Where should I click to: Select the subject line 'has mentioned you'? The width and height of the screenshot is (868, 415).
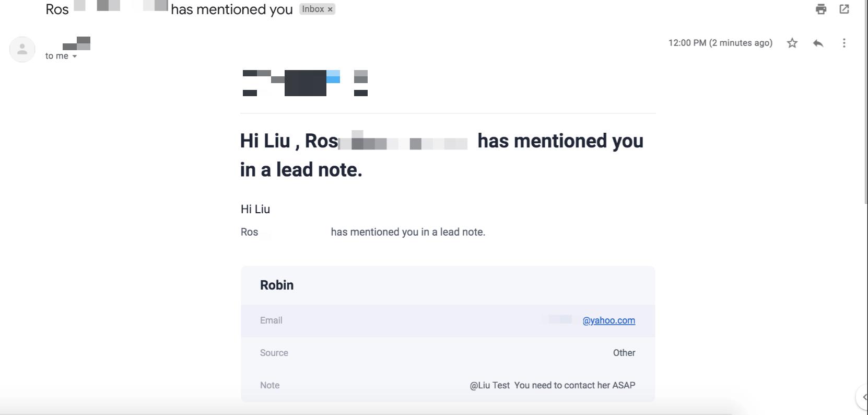pos(231,9)
